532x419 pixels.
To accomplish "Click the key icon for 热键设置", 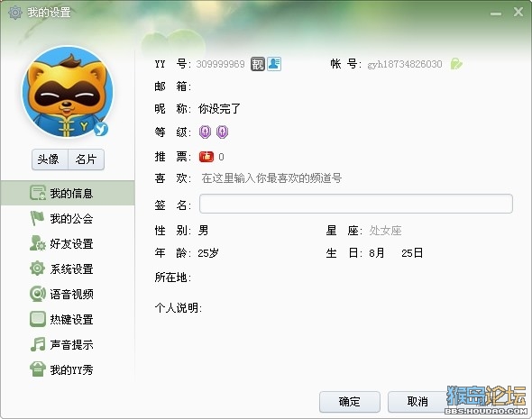I will click(37, 319).
